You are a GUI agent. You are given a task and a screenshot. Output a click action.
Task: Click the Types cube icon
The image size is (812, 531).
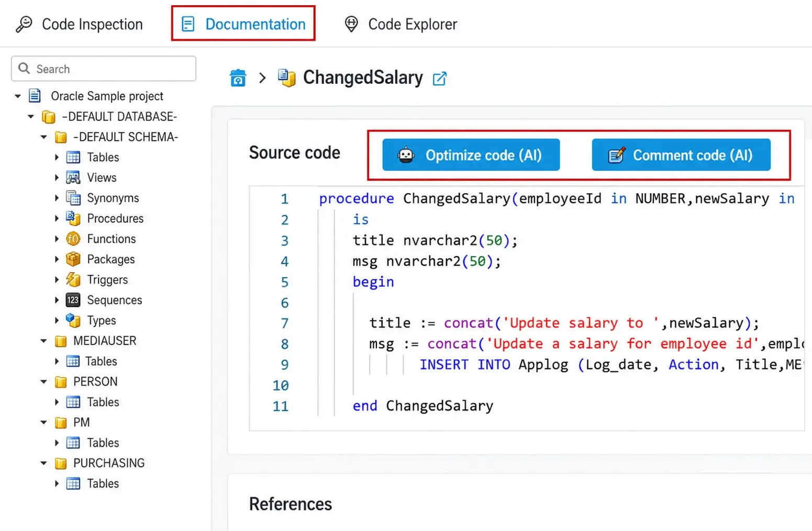pos(73,320)
